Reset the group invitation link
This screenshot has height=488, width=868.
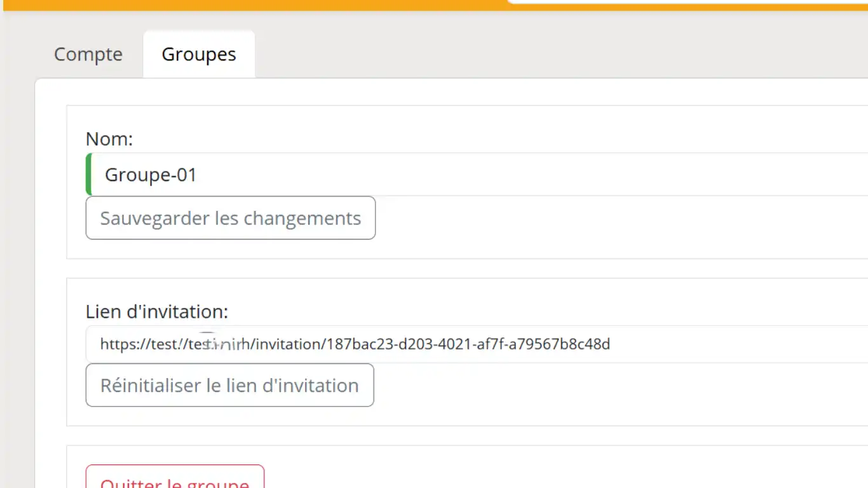click(229, 385)
